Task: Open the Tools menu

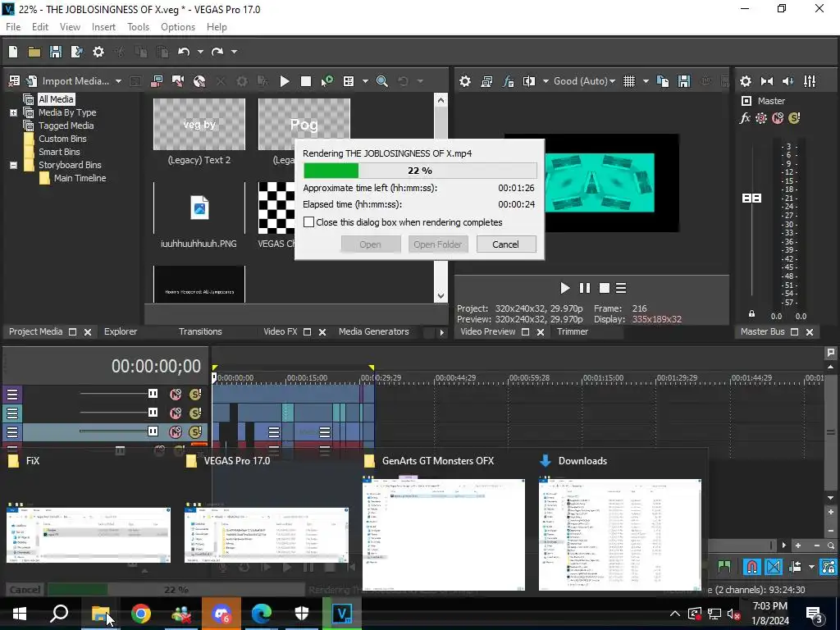Action: coord(138,27)
